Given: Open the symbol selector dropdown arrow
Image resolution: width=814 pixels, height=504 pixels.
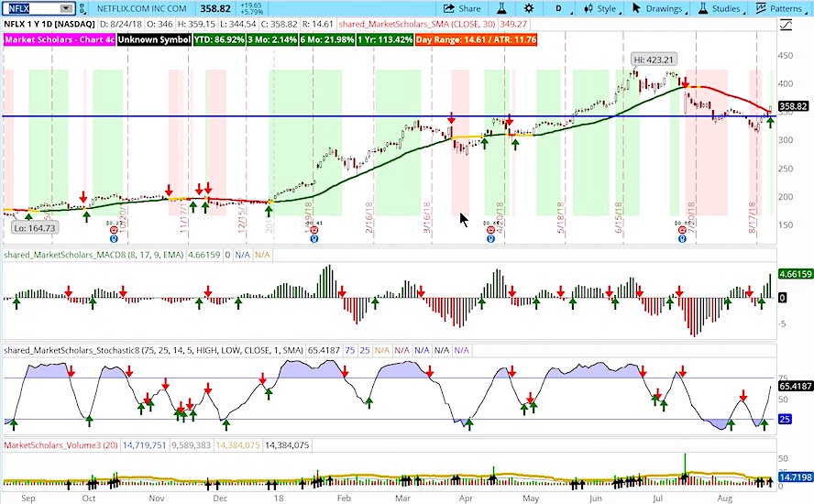Looking at the screenshot, I should click(66, 8).
